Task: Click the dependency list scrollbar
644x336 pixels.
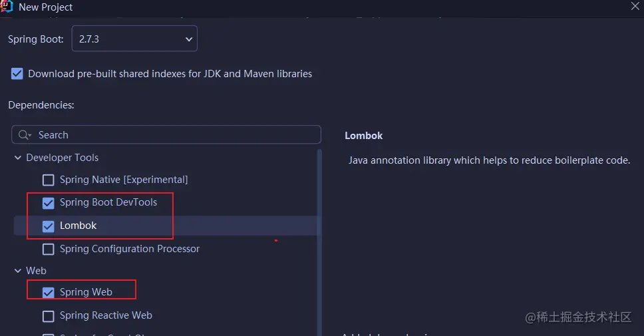Action: click(319, 242)
